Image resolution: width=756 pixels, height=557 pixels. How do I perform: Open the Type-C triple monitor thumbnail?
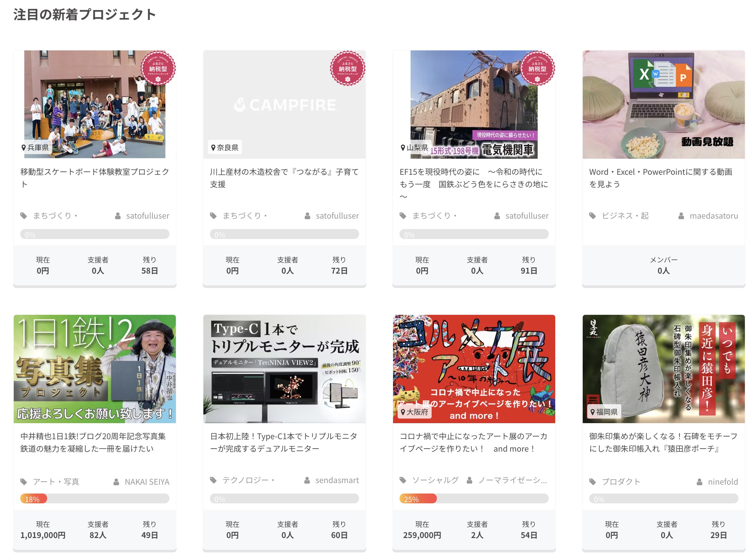pyautogui.click(x=284, y=368)
